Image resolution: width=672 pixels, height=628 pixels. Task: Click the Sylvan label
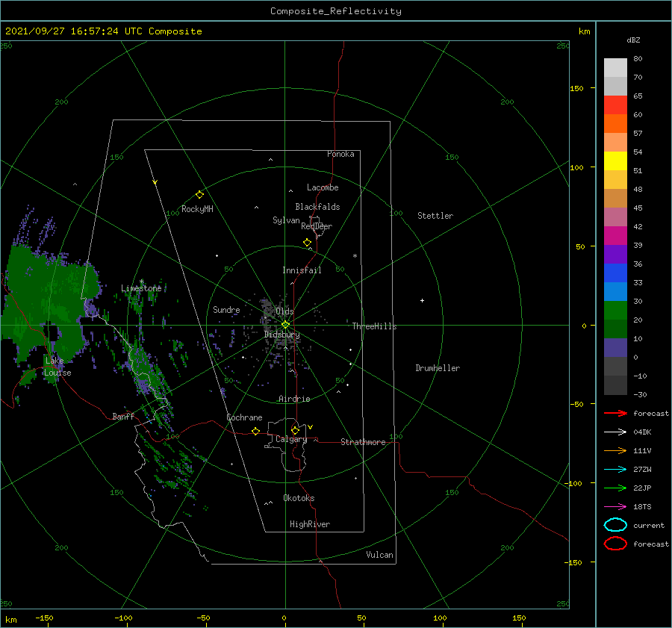click(286, 220)
